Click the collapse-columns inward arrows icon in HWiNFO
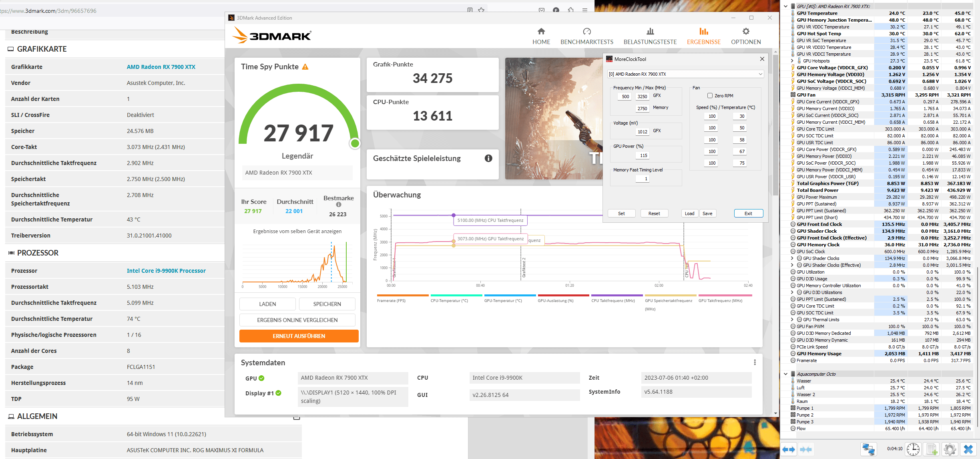This screenshot has height=459, width=980. [806, 449]
